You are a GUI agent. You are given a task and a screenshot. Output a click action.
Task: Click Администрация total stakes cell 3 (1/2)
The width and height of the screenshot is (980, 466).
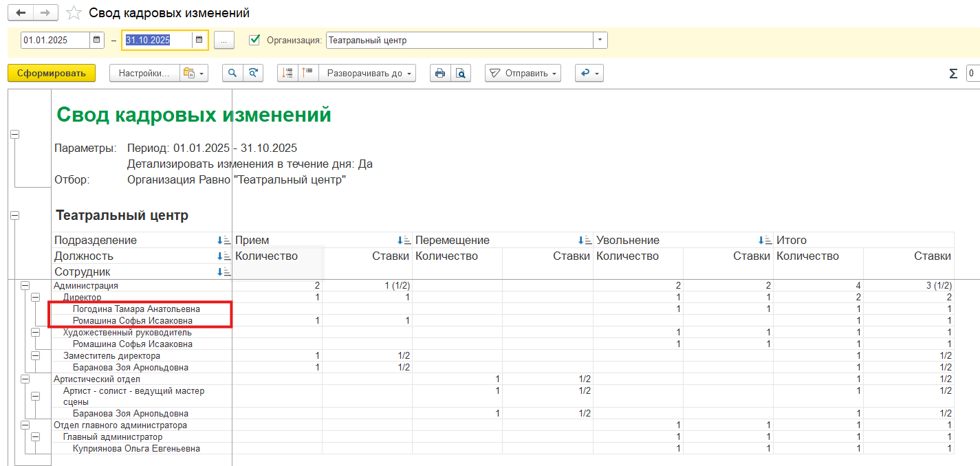click(x=908, y=285)
